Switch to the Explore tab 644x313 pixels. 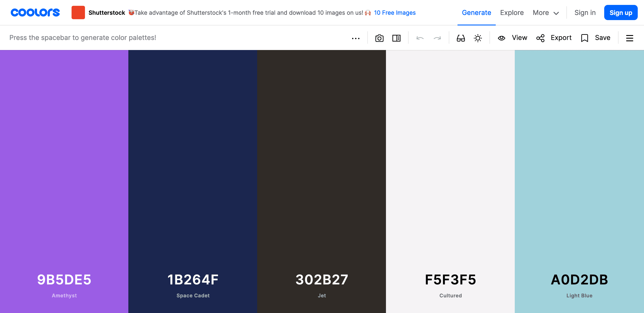point(511,13)
